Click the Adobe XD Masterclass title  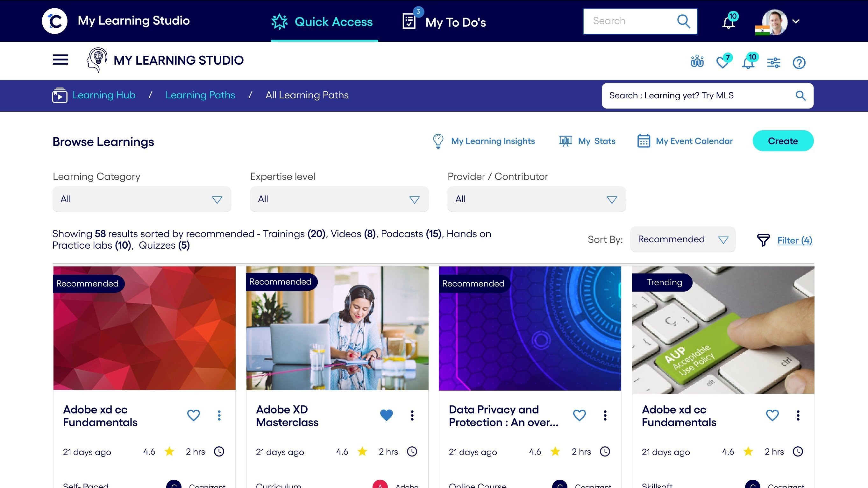pos(287,416)
